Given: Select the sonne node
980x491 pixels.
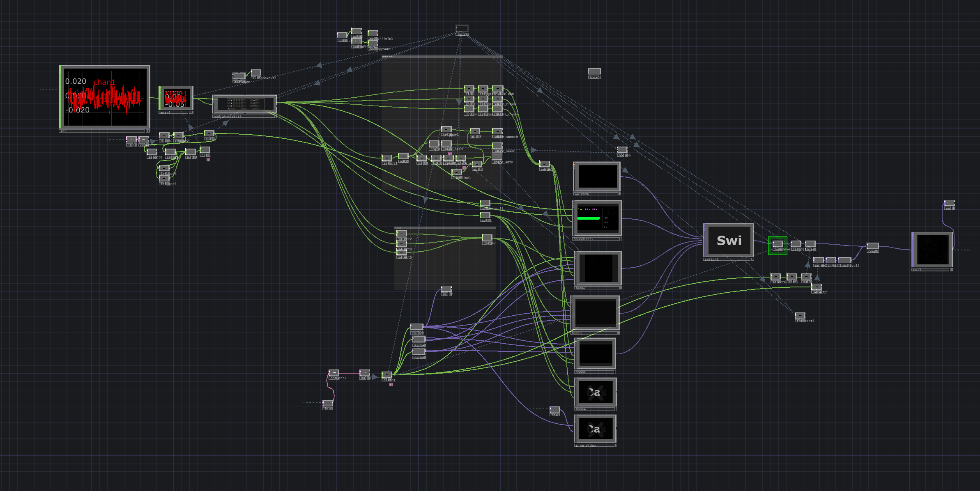Looking at the screenshot, I should [595, 354].
